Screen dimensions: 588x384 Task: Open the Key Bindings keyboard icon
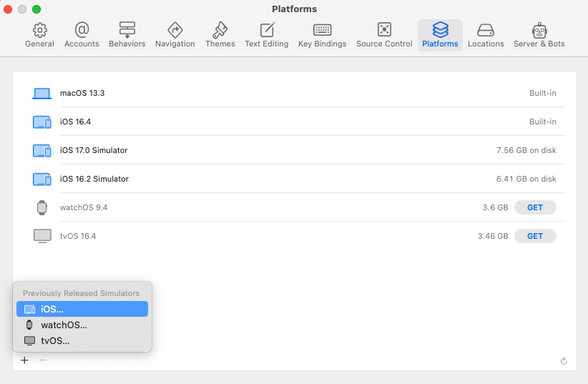pos(323,29)
